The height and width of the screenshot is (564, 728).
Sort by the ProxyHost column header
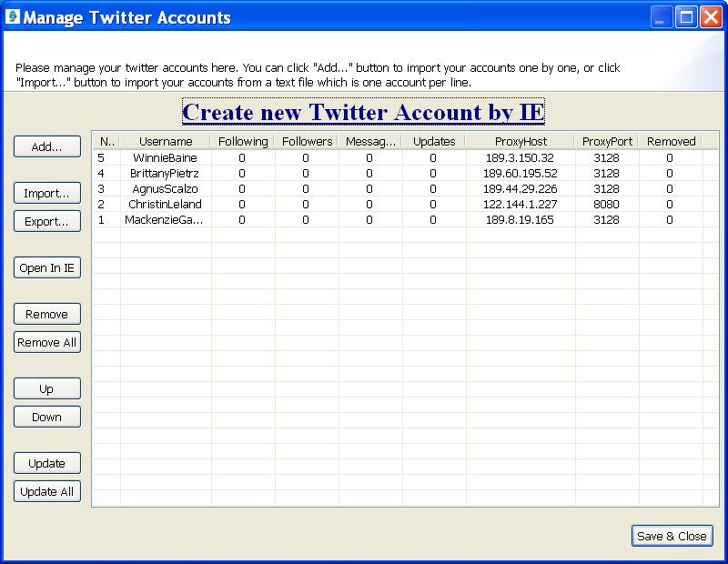coord(521,142)
